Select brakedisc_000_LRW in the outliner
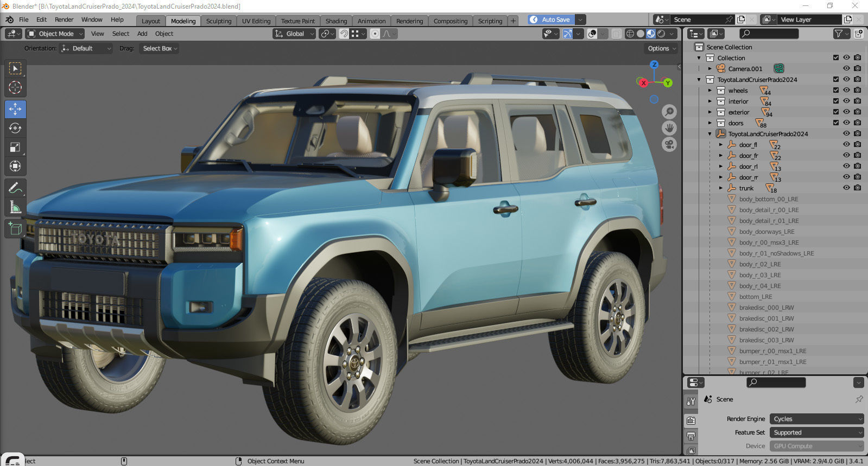This screenshot has height=466, width=868. 766,308
